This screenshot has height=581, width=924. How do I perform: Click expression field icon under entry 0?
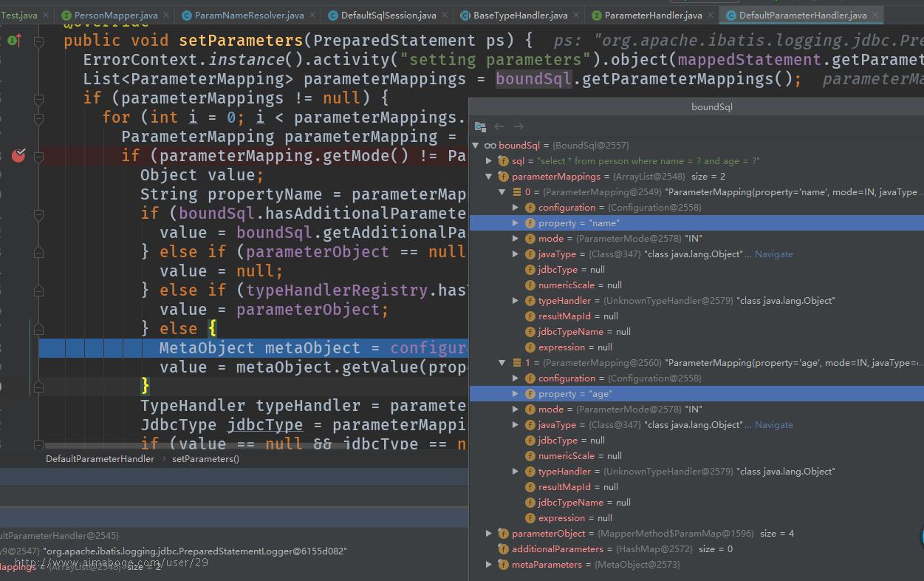[530, 347]
